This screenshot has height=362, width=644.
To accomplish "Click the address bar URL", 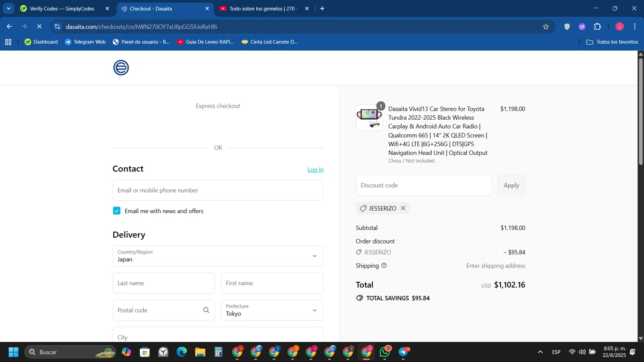I will click(x=142, y=27).
